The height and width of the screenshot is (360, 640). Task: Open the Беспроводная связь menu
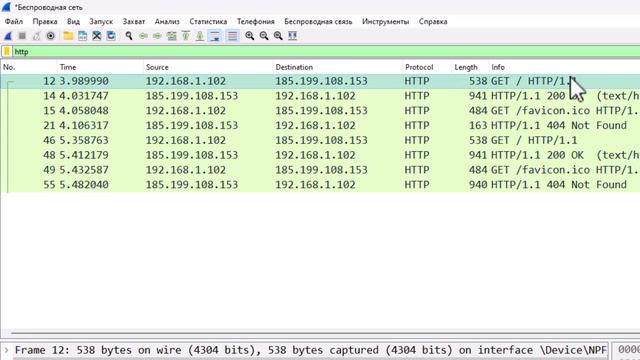(318, 22)
